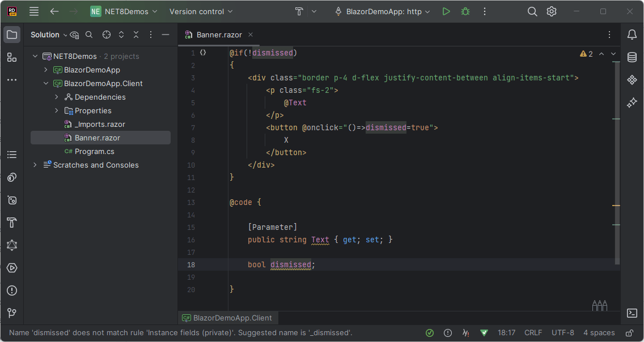Click the green checkmark status icon
Viewport: 644px width, 342px height.
tap(430, 332)
